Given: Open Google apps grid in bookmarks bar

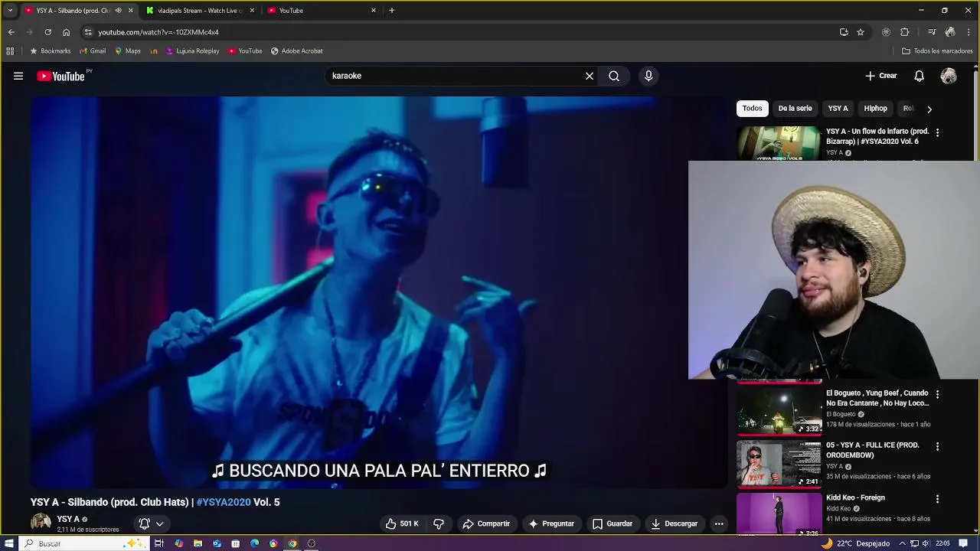Looking at the screenshot, I should 10,51.
